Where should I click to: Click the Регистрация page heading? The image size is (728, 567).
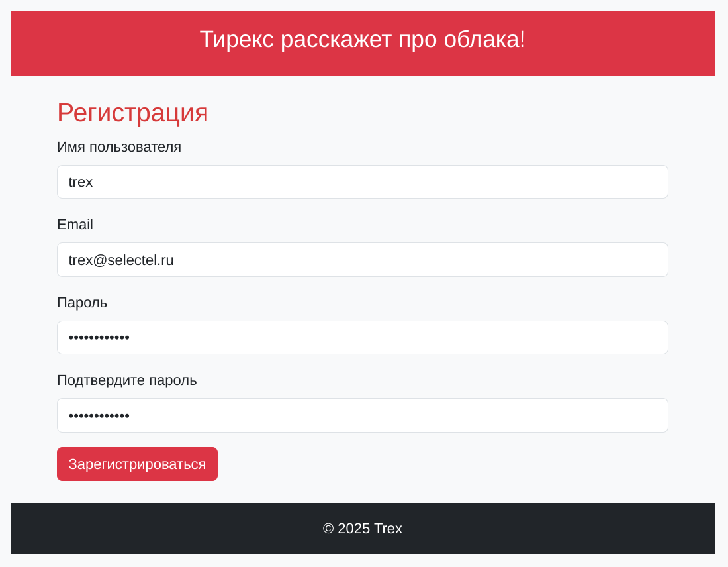pos(132,113)
